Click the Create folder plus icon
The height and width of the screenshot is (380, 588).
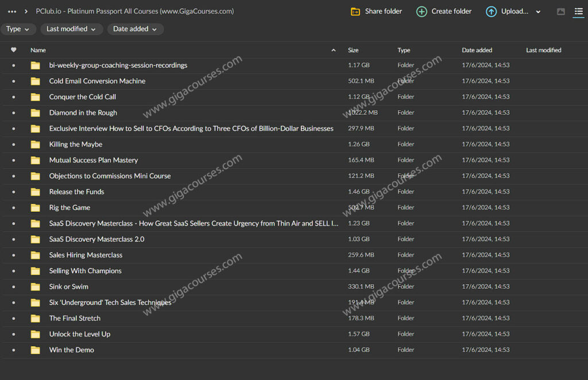coord(421,11)
